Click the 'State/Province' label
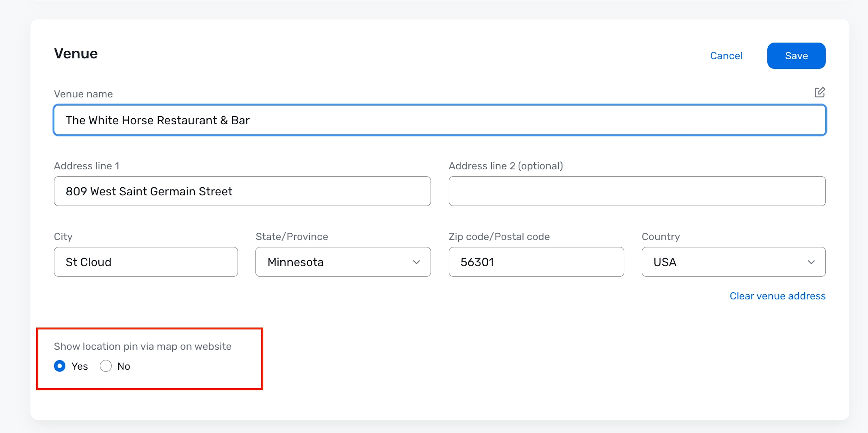This screenshot has height=433, width=868. point(292,237)
